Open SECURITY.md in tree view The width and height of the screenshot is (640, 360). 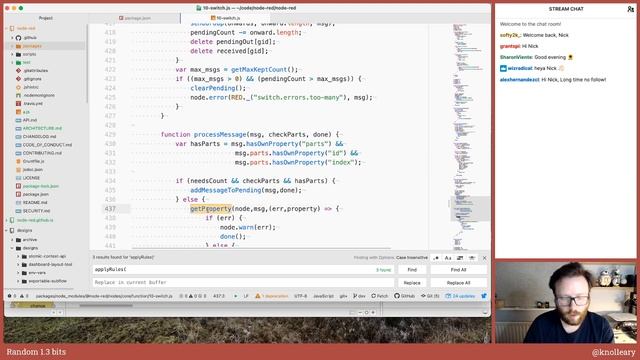click(36, 211)
